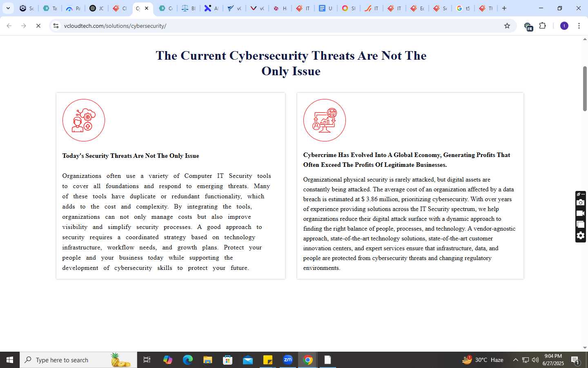Open a new browser tab
Image resolution: width=588 pixels, height=368 pixels.
pyautogui.click(x=504, y=8)
